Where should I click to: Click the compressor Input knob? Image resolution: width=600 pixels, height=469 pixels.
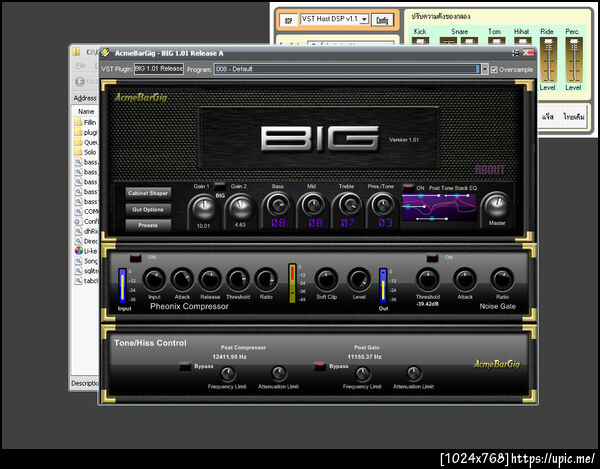click(154, 280)
